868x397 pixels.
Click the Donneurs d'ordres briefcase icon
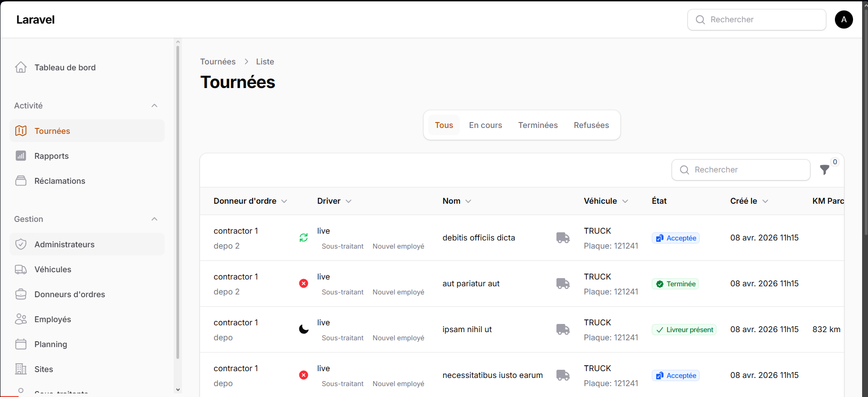21,294
